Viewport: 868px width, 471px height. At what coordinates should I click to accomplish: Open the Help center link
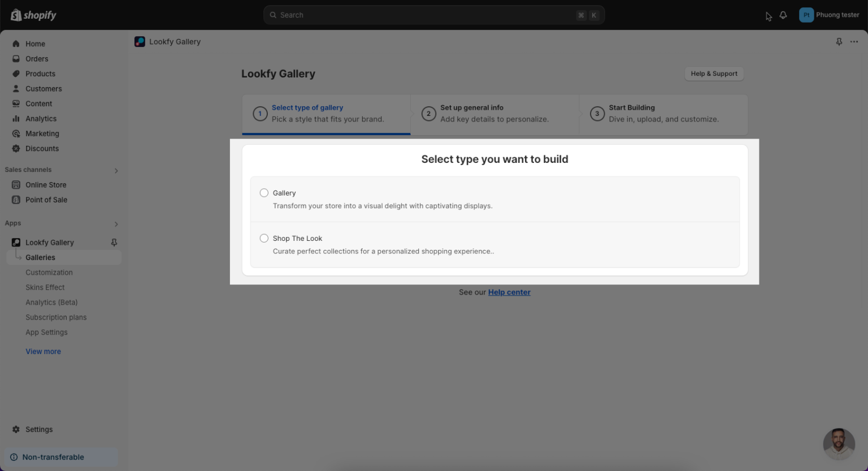509,292
